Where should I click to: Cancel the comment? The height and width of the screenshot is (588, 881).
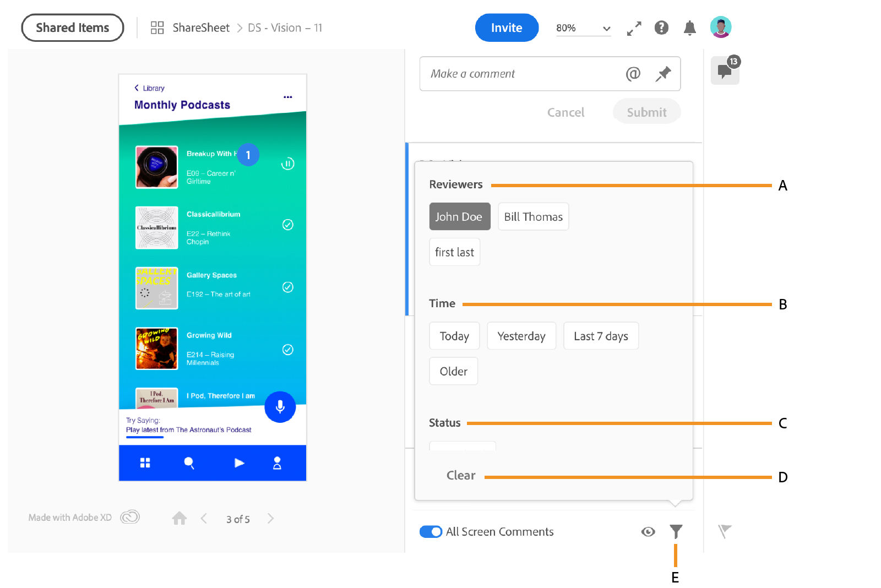[565, 112]
